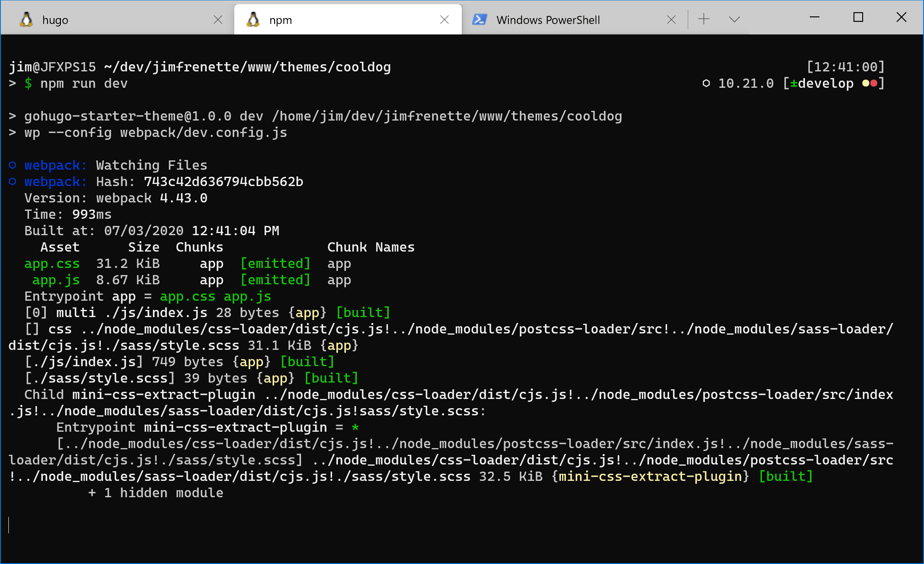The width and height of the screenshot is (924, 564).
Task: Click the [emitted] label in app.css row
Action: point(275,264)
